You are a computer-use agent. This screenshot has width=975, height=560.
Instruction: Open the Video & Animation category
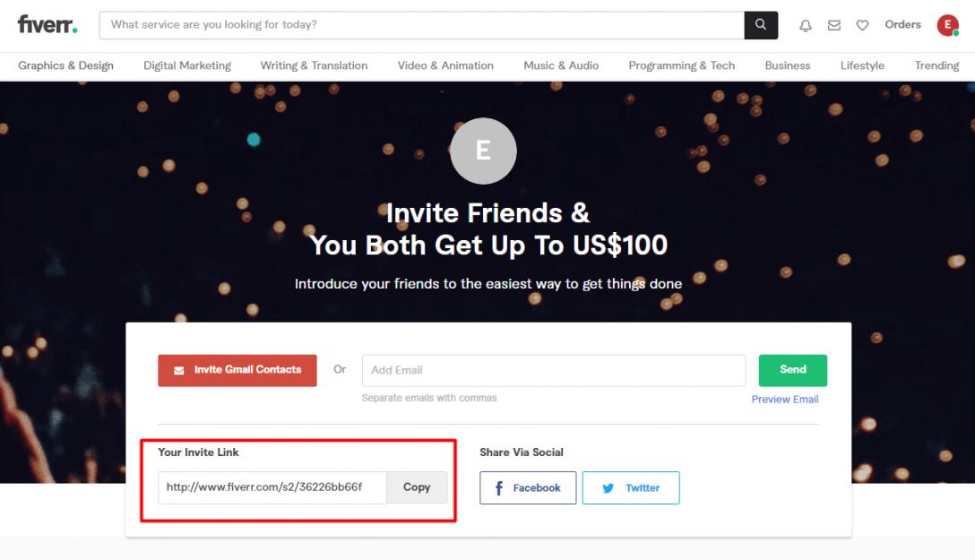coord(445,65)
